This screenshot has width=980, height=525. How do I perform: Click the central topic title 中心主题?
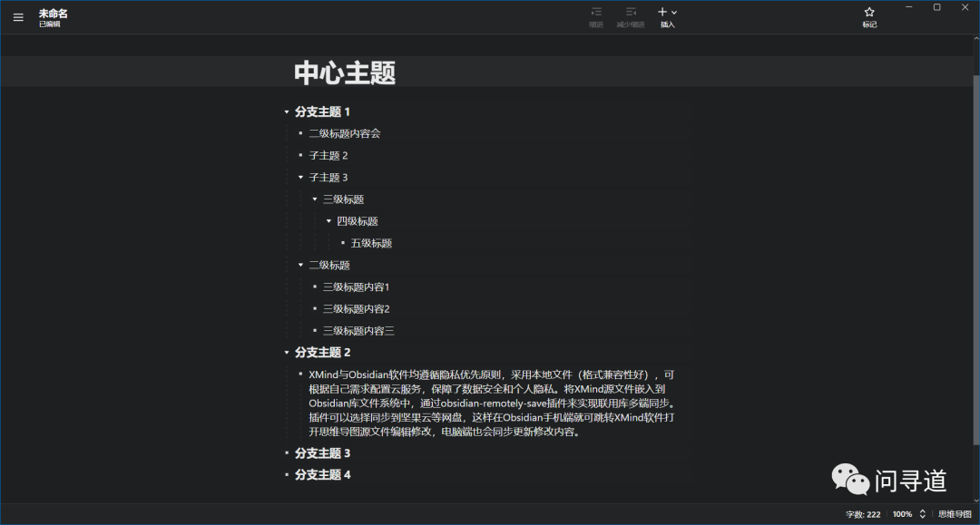[x=345, y=72]
